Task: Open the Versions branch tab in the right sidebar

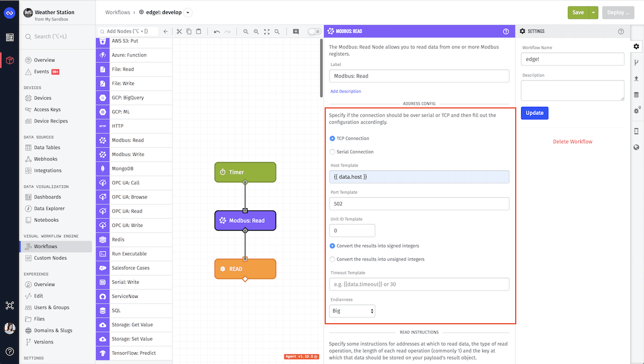Action: [x=636, y=62]
